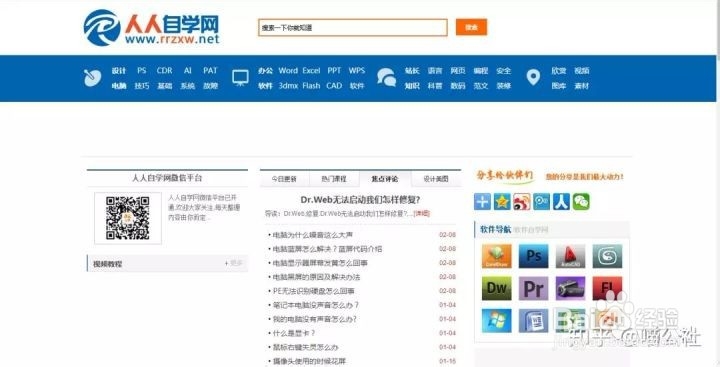Open the 办公 nav category
The width and height of the screenshot is (720, 367).
coord(265,71)
